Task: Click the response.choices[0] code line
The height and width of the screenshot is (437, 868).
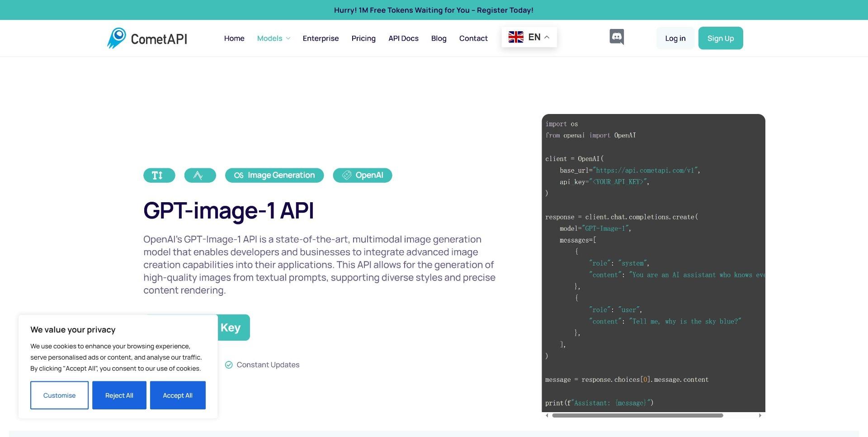Action: (627, 380)
